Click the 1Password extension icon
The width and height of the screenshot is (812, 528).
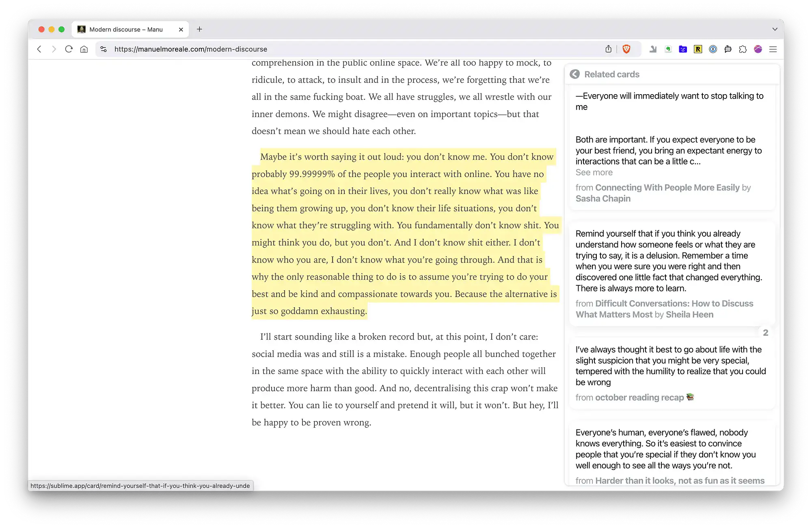click(713, 49)
